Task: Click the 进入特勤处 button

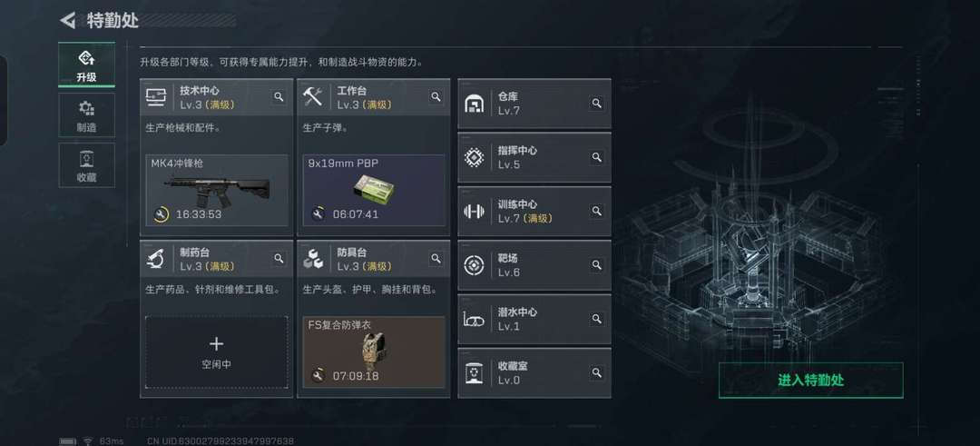Action: (810, 381)
